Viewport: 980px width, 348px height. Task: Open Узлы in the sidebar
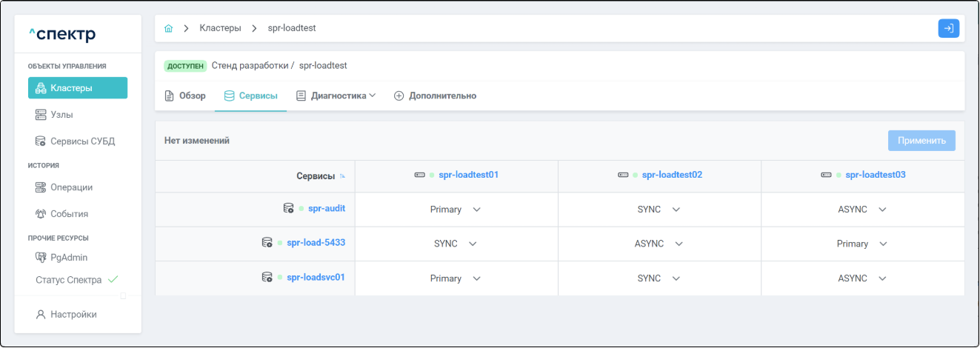61,115
